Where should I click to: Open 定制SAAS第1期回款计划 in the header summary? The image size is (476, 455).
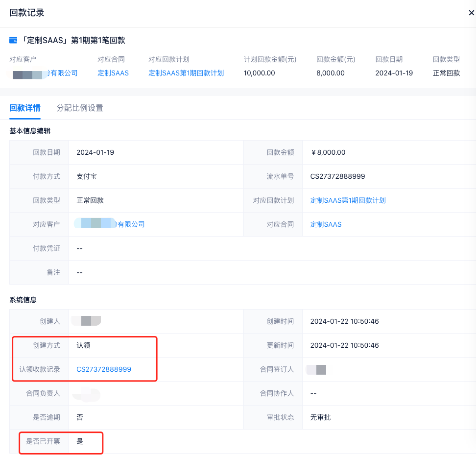click(186, 73)
